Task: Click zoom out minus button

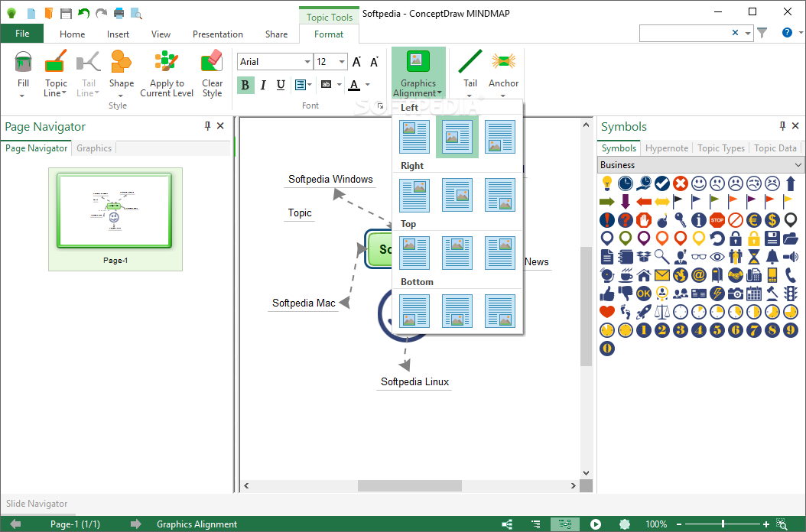Action: (x=679, y=524)
